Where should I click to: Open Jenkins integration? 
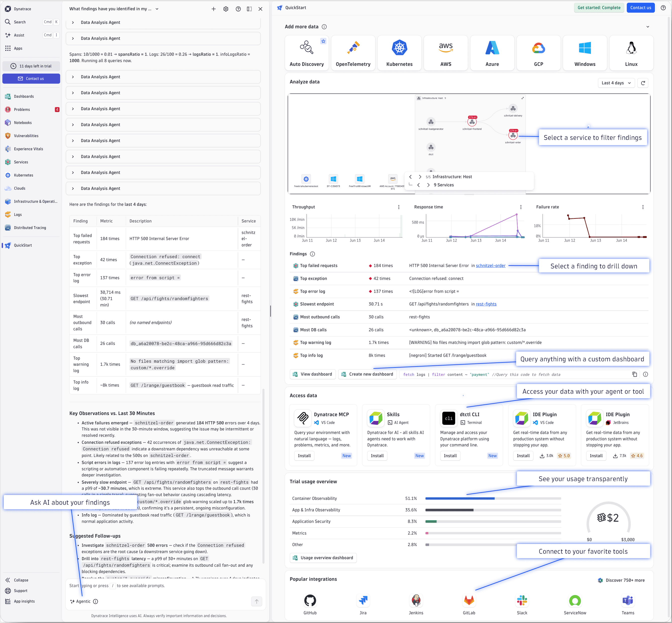pos(416,604)
